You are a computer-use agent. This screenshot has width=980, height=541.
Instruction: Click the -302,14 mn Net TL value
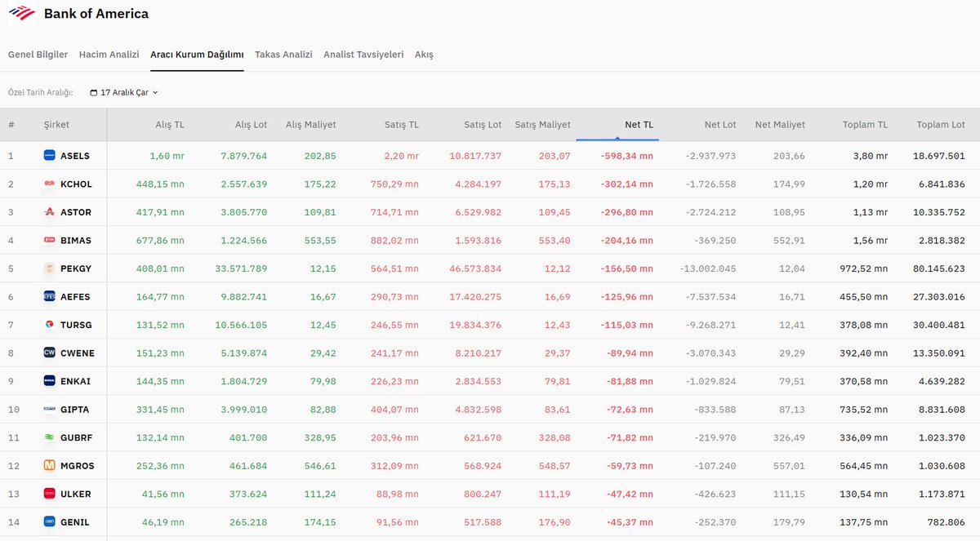(626, 184)
